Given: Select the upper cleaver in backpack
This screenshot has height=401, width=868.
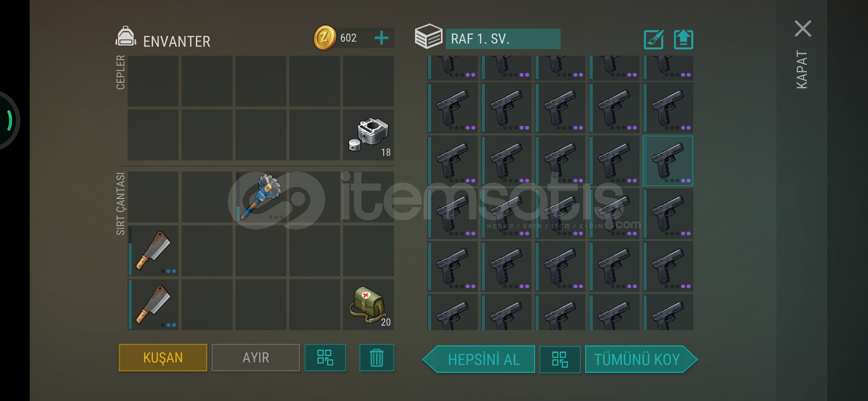Looking at the screenshot, I should tap(153, 251).
